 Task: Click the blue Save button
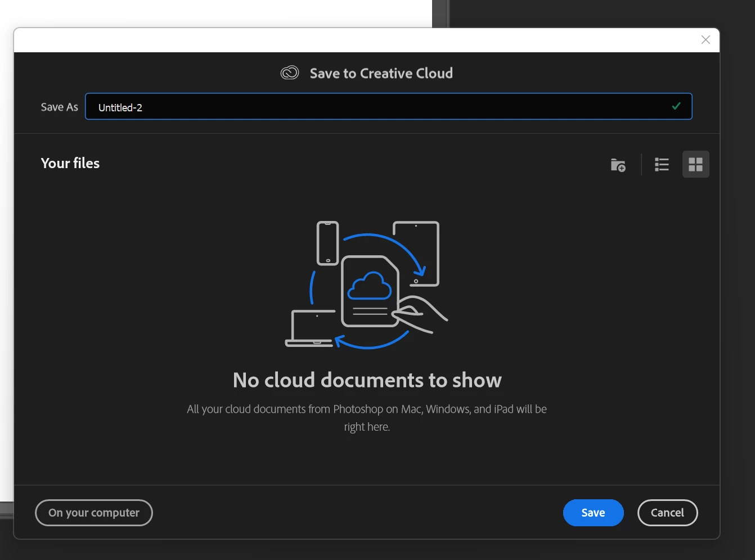click(593, 513)
